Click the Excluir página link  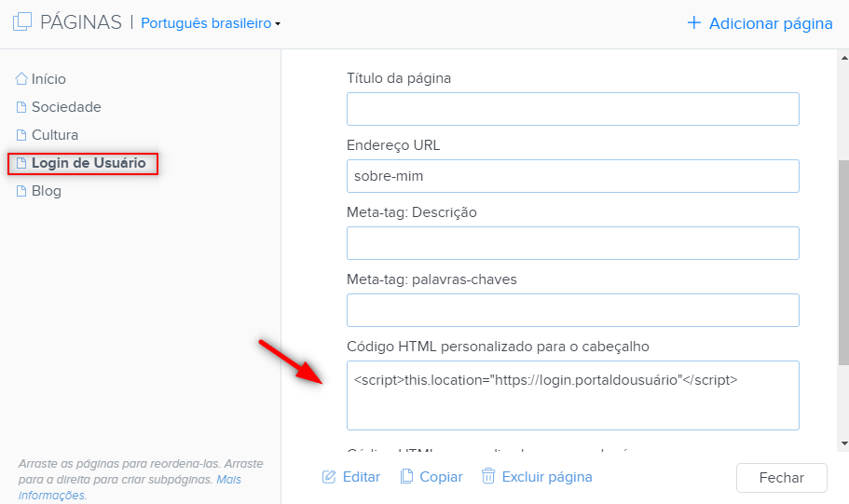click(547, 477)
